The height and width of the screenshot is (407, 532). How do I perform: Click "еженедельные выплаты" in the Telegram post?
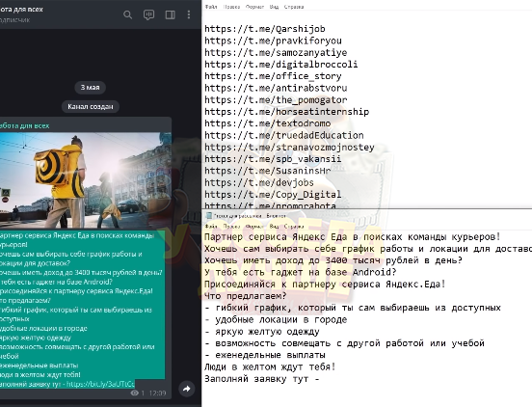click(39, 366)
